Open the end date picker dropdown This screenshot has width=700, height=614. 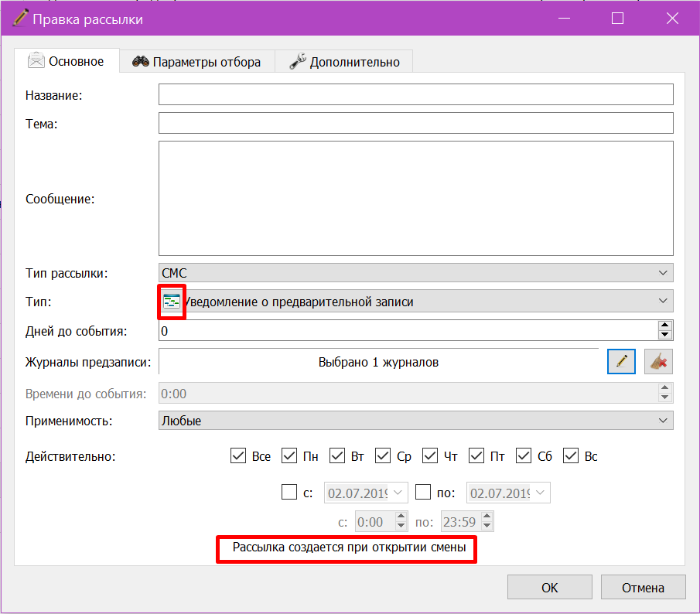541,493
